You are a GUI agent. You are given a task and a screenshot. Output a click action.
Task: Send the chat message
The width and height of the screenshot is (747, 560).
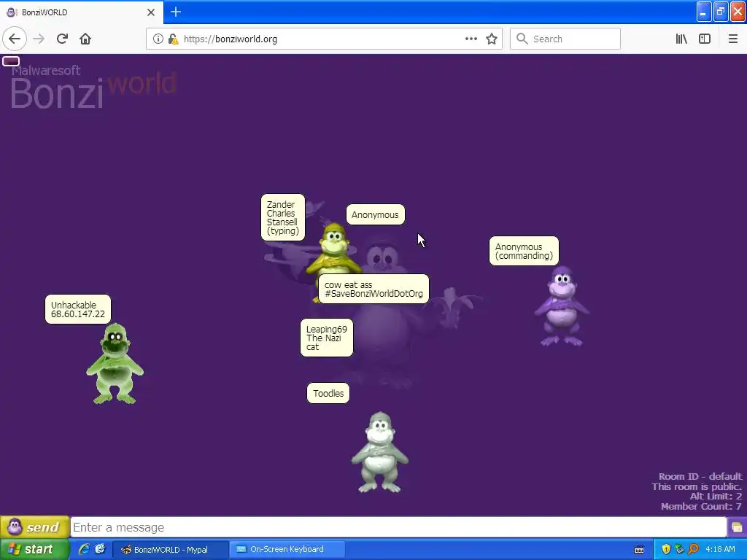(x=35, y=527)
